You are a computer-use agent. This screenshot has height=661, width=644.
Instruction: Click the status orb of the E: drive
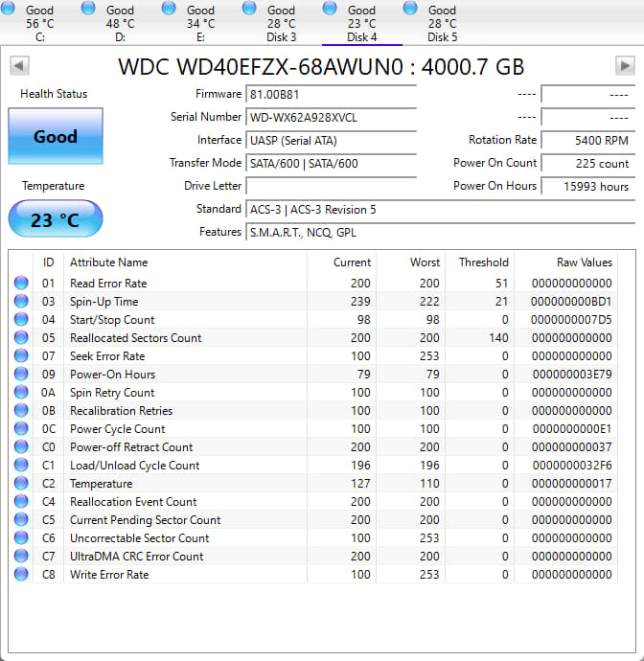[x=169, y=7]
